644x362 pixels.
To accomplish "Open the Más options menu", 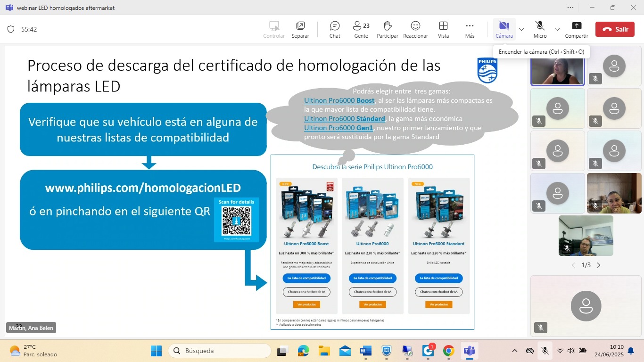I will coord(470,29).
